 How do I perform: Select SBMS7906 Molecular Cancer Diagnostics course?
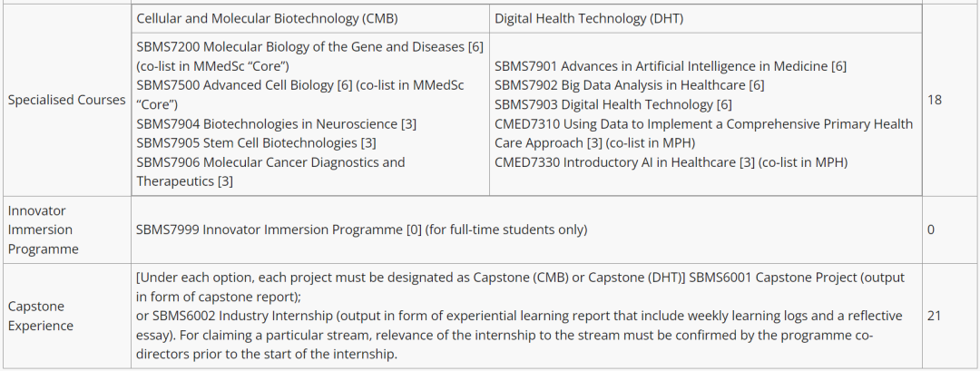click(x=270, y=162)
